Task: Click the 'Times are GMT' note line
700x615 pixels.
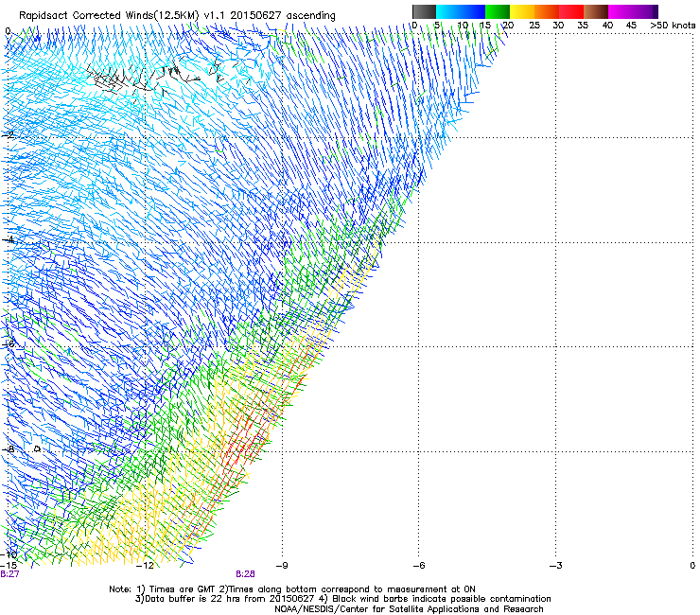Action: pos(292,589)
